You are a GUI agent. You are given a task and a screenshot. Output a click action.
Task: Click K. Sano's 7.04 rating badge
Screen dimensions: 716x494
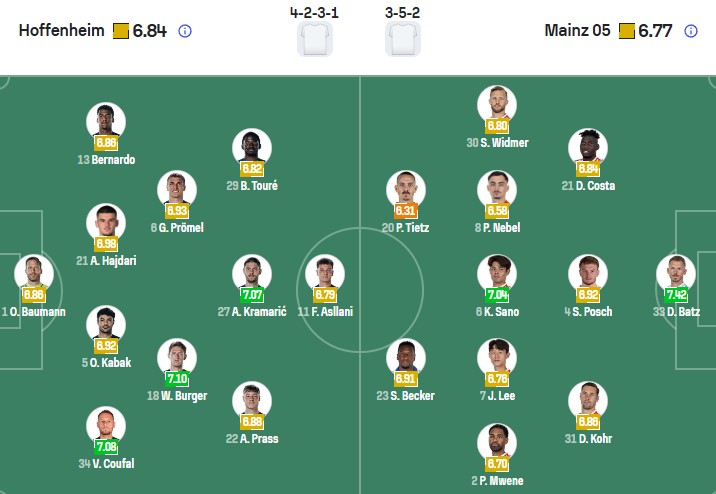(497, 295)
